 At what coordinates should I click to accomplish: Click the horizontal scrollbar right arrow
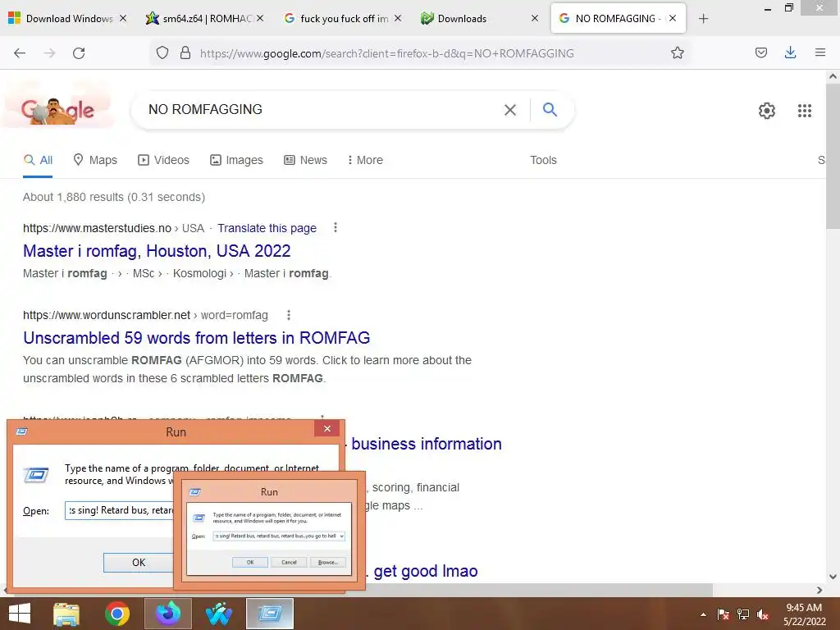coord(819,590)
